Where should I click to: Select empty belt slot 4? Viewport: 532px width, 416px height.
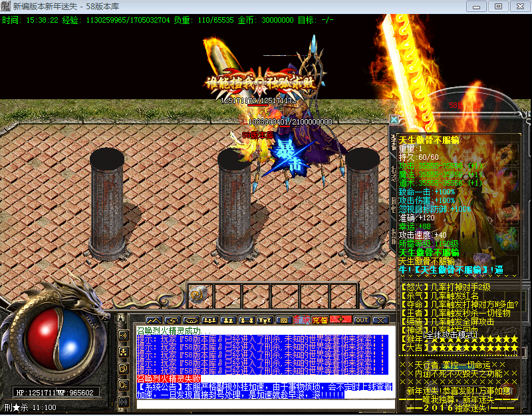tap(285, 295)
